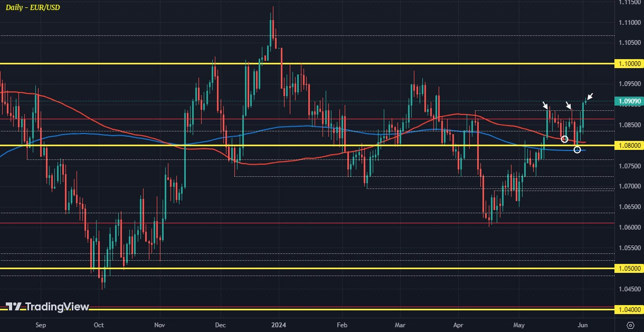Click the 1.0500 yellow level price tag

(x=629, y=268)
